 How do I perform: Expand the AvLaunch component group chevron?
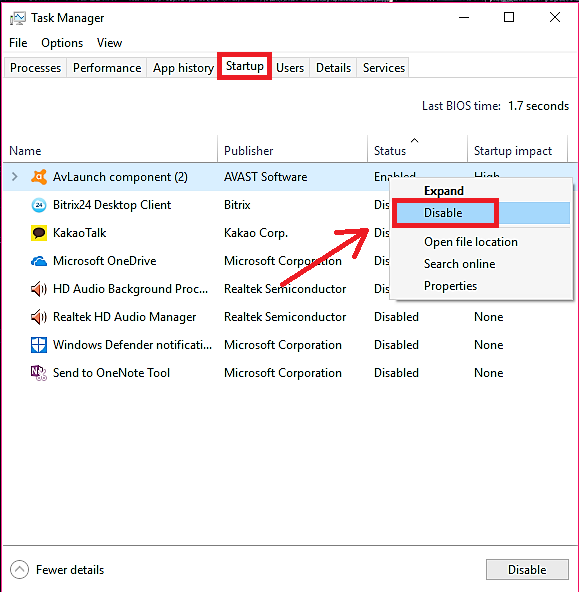click(15, 177)
